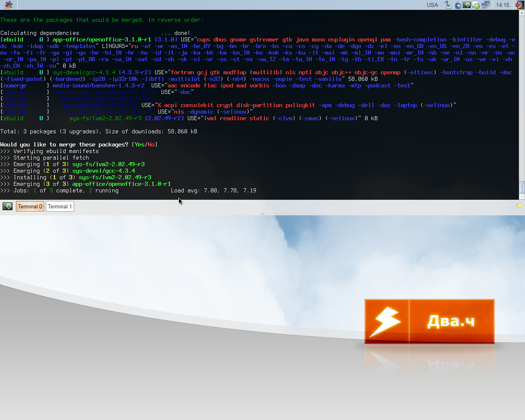Click 'These are the packages' header line
The image size is (525, 420).
pos(102,20)
